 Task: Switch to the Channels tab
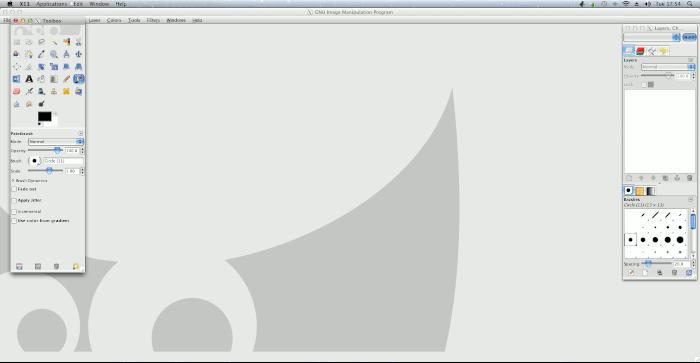(640, 51)
